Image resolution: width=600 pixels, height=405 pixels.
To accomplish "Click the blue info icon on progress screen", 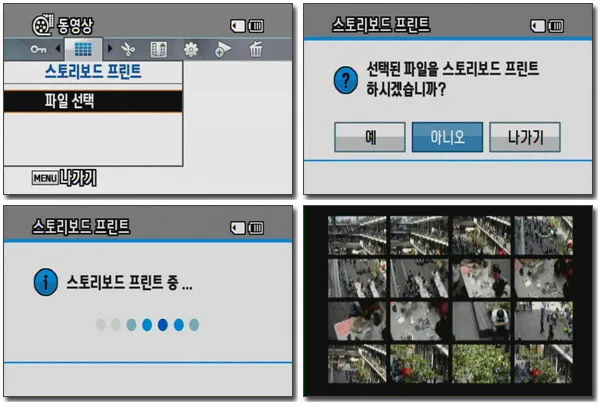I will (x=44, y=282).
